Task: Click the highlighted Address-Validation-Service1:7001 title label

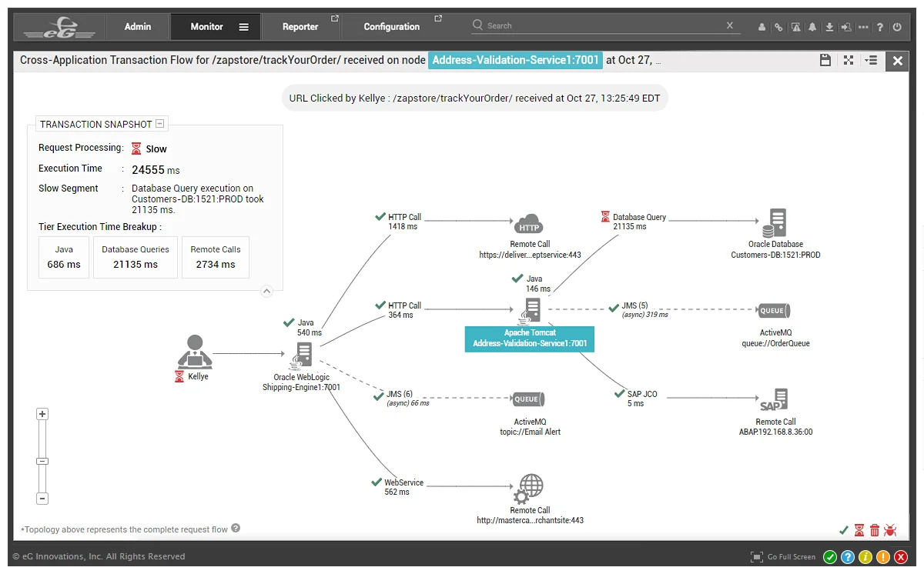Action: click(x=515, y=60)
